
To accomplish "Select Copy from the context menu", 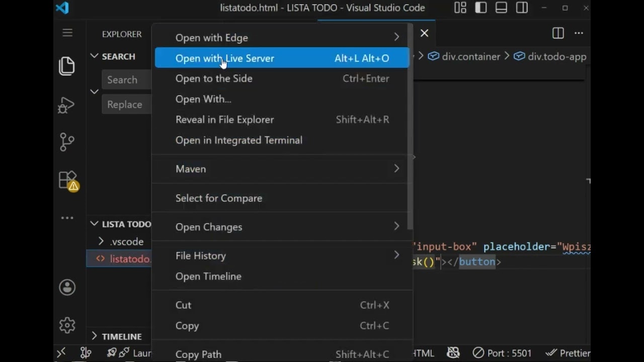I will (x=282, y=326).
